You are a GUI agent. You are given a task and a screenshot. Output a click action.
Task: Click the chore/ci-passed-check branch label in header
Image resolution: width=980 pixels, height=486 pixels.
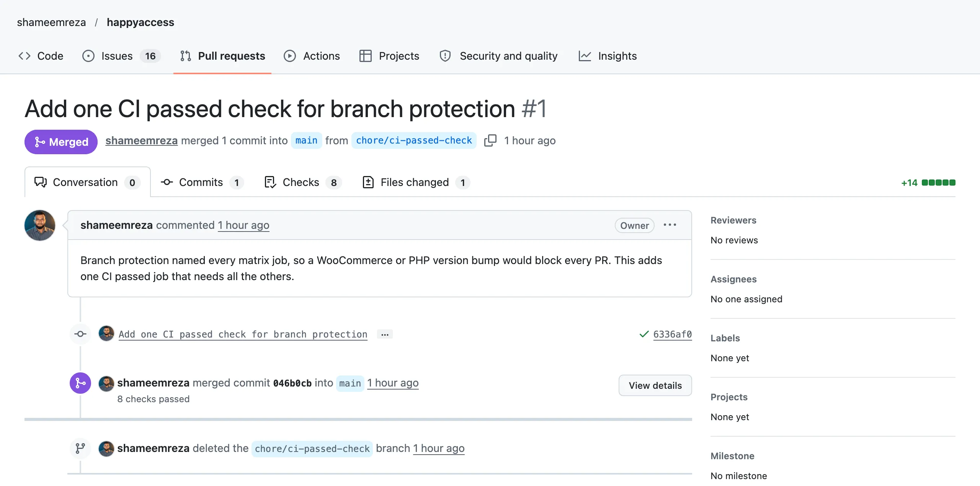pyautogui.click(x=414, y=140)
